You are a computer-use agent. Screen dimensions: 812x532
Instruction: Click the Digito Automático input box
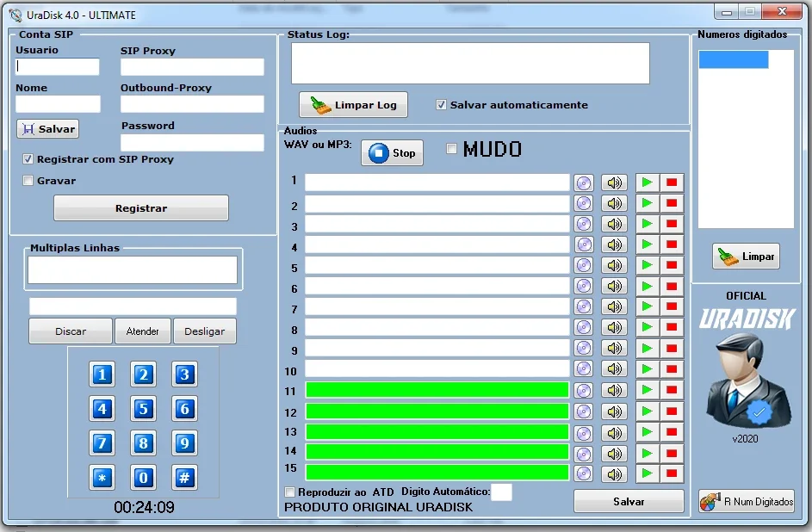pos(501,492)
